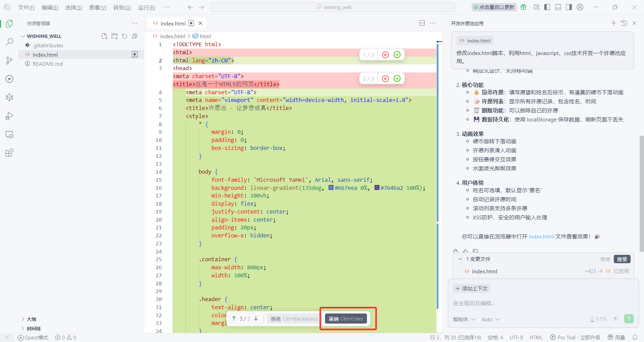Screen dimensions: 644x342
Task: Click 添加上下文 button
Action: (472, 288)
